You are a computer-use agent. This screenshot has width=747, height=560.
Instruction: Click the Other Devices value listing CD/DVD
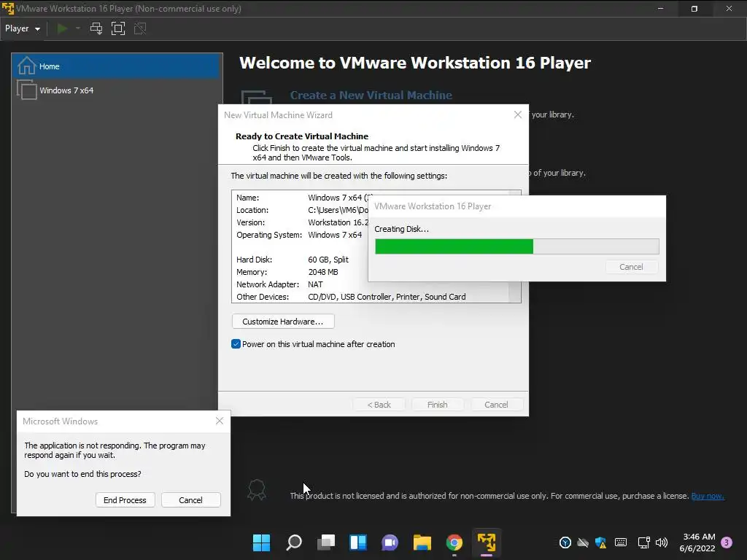coord(387,297)
